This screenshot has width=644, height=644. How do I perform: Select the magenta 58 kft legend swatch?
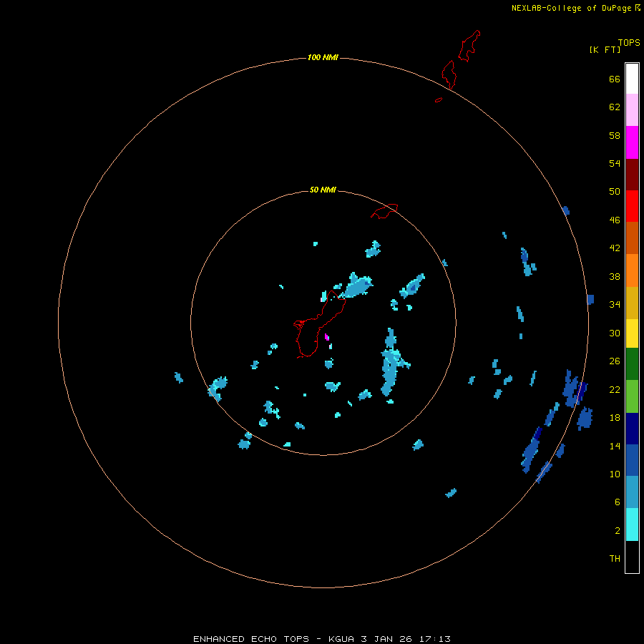(632, 142)
